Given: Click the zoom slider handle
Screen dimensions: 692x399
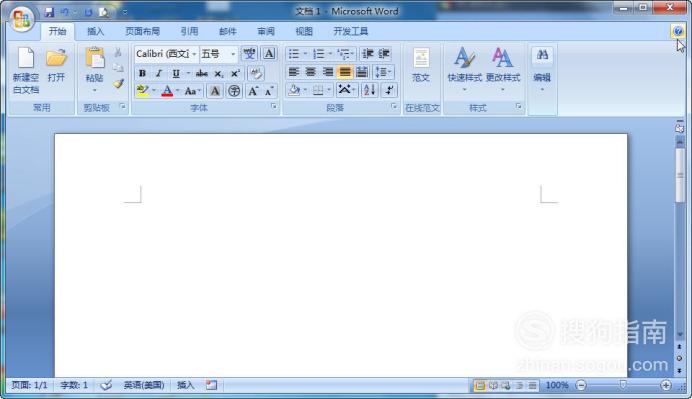Looking at the screenshot, I should point(623,385).
